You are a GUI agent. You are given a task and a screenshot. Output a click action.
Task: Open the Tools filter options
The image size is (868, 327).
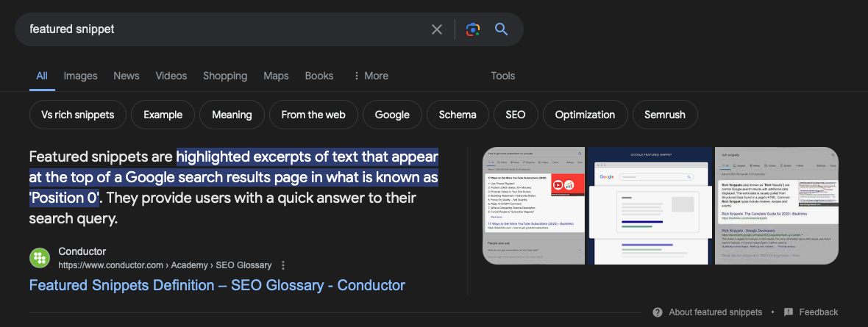pos(502,76)
